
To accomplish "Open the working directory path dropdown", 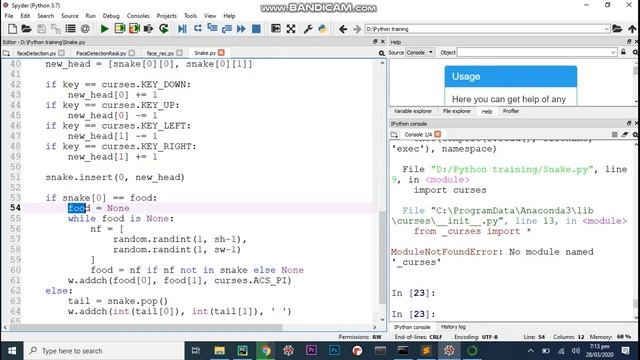I will (x=606, y=29).
